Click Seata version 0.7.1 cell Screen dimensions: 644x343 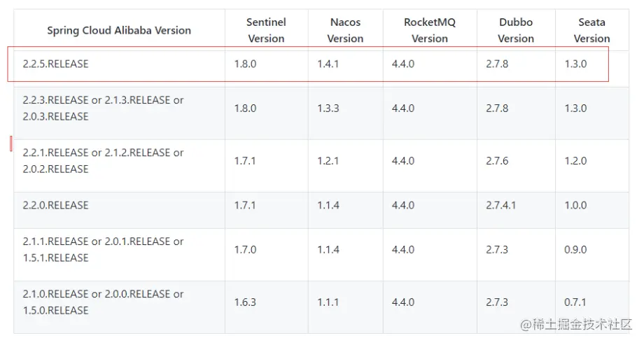[x=575, y=302]
